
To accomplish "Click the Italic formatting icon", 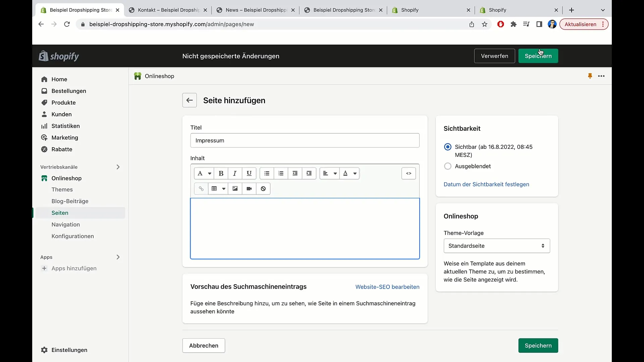I will point(235,173).
